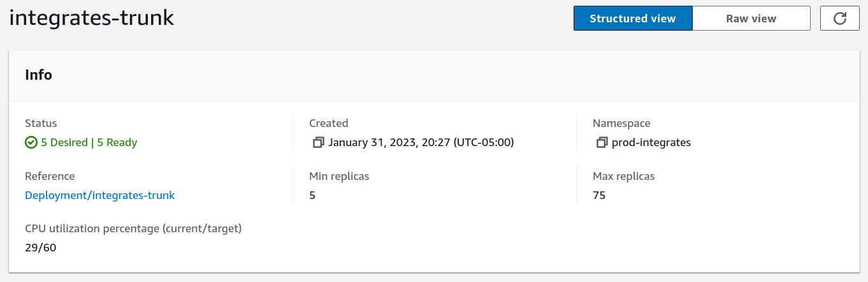Viewport: 868px width, 282px height.
Task: Click the prod-integrates namespace value
Action: (651, 142)
